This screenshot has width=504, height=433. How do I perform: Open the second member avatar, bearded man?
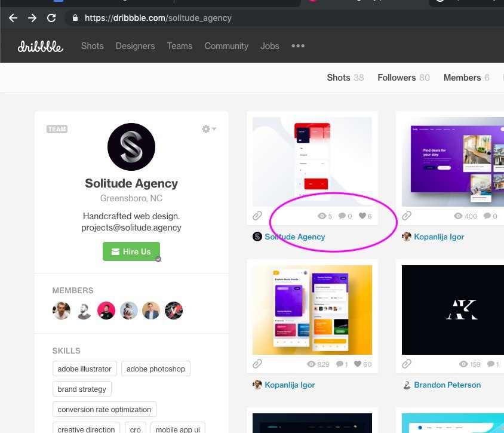click(x=84, y=311)
